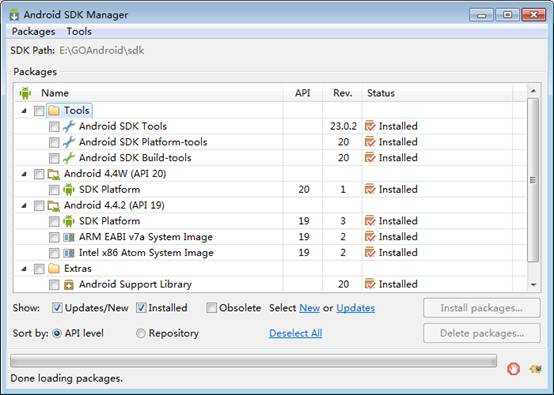Click the Android robot icon in the Name column header

(25, 93)
